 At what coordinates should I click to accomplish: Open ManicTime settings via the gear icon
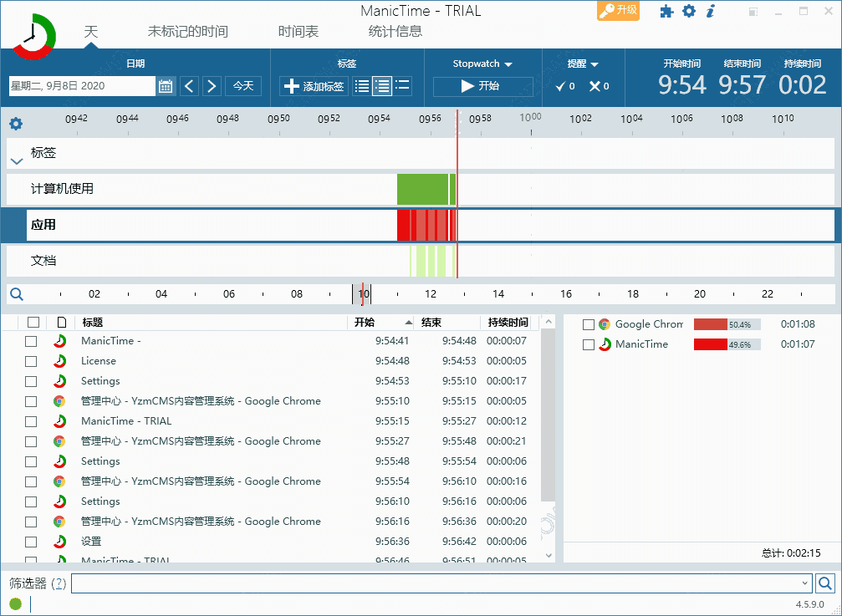[x=687, y=12]
